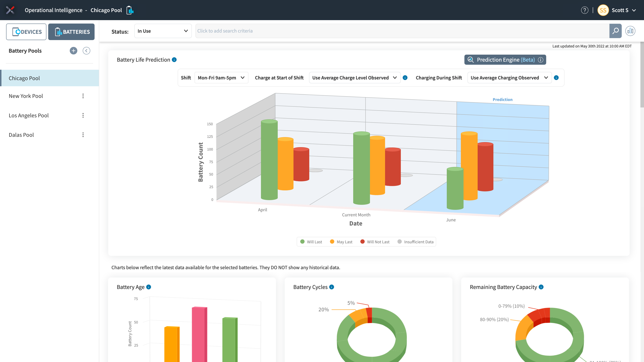Click the X logo icon in header
The image size is (644, 362).
tap(10, 10)
